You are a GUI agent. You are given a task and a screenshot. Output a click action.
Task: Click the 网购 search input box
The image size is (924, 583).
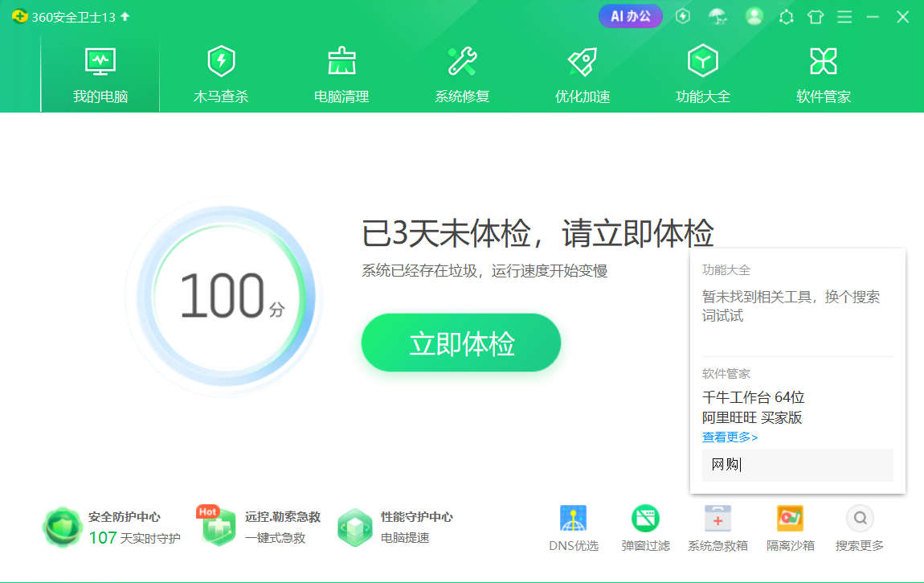tap(797, 466)
